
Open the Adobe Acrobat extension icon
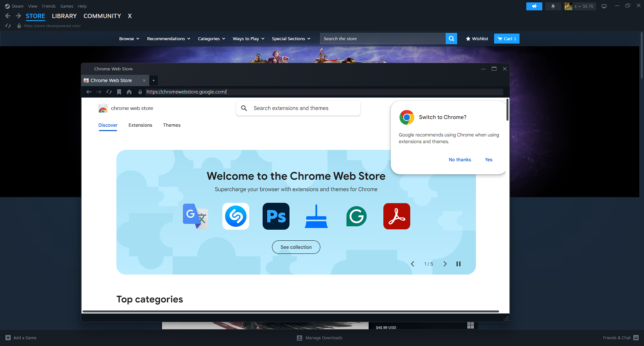397,216
